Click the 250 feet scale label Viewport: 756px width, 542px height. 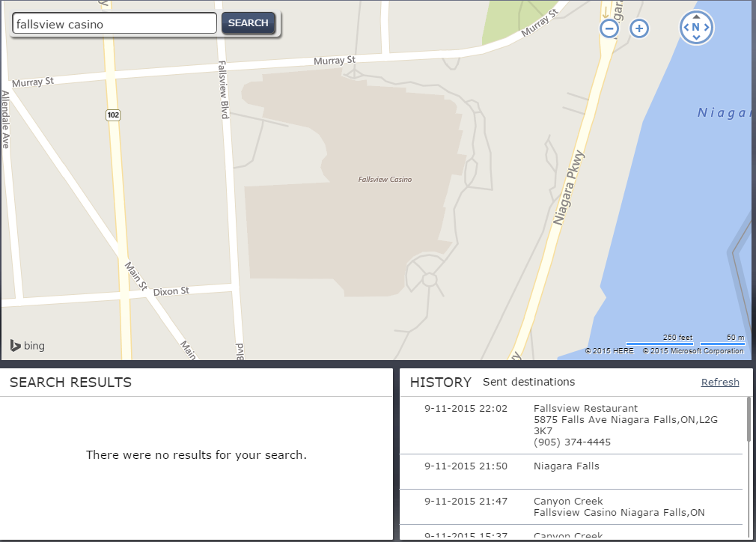677,338
